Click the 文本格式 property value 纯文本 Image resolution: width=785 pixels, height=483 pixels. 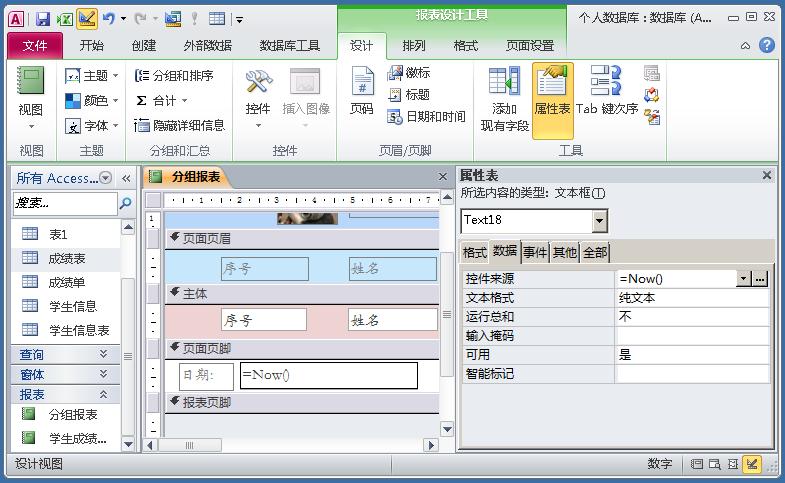pos(692,298)
